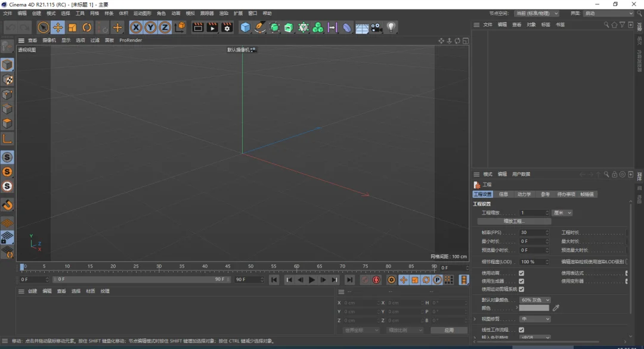Viewport: 644px width, 349px height.
Task: Select the Move tool in top toolbar
Action: [57, 27]
